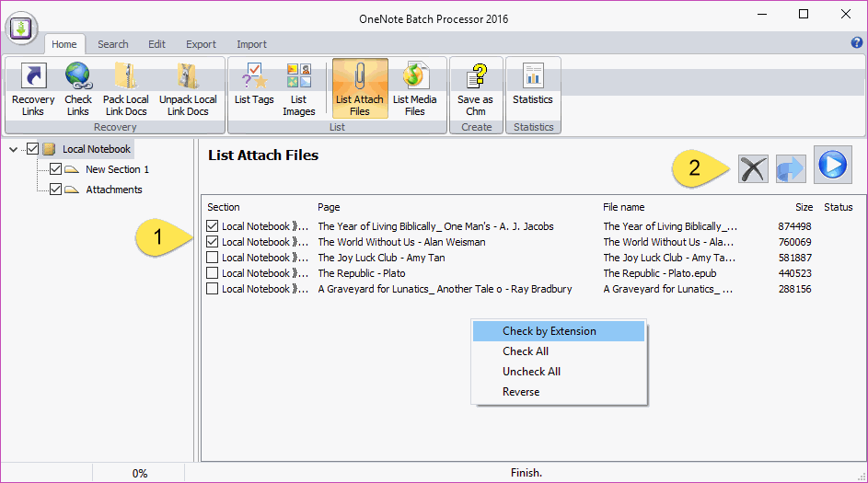868x483 pixels.
Task: Uncheck the New Section 1 checkbox
Action: pyautogui.click(x=55, y=169)
